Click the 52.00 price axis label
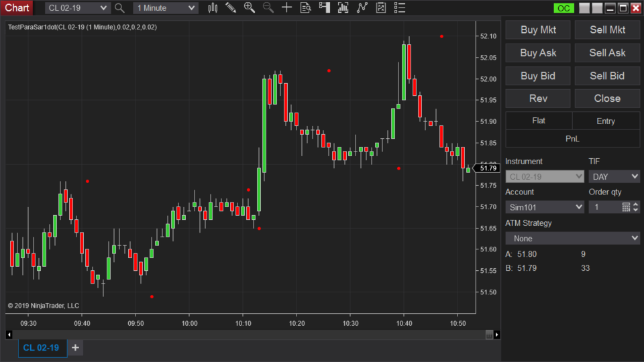 click(x=488, y=79)
